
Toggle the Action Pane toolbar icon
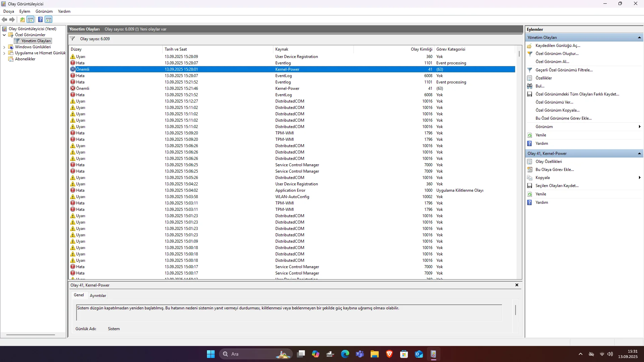coord(49,19)
